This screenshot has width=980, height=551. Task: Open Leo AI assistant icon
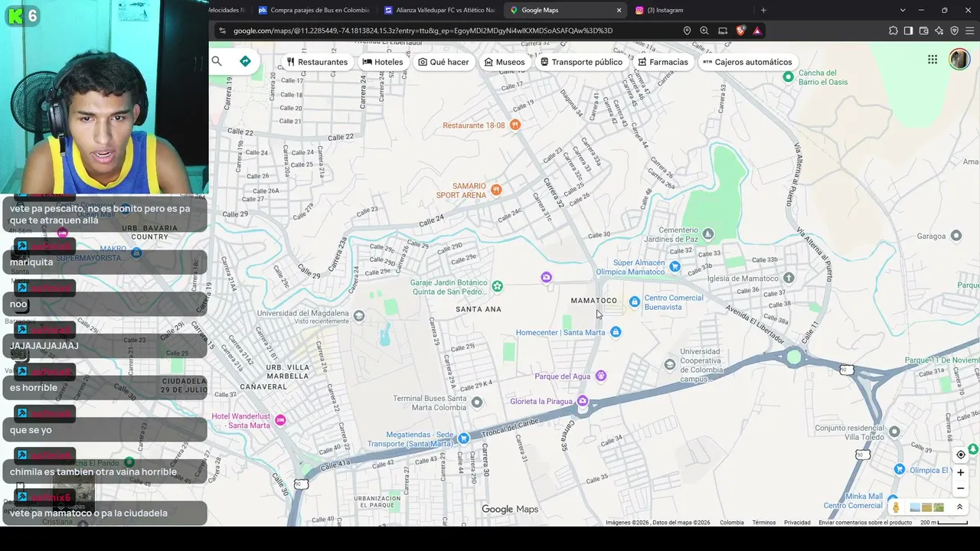tap(939, 31)
